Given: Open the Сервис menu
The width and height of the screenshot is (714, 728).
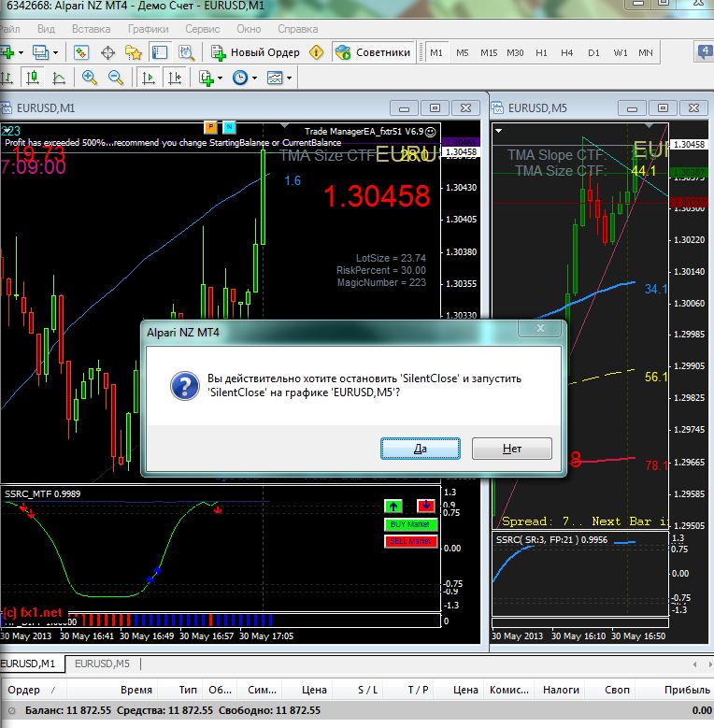Looking at the screenshot, I should tap(203, 29).
